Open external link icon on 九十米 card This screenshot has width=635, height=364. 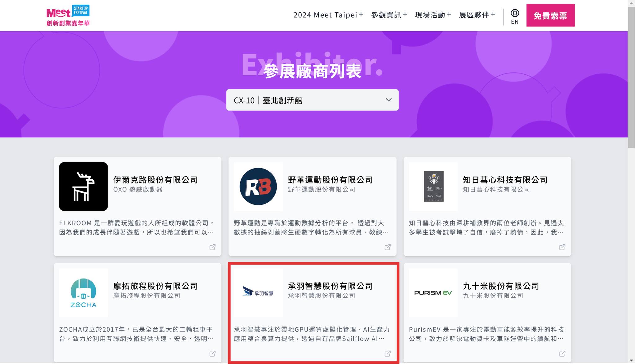[x=562, y=353]
